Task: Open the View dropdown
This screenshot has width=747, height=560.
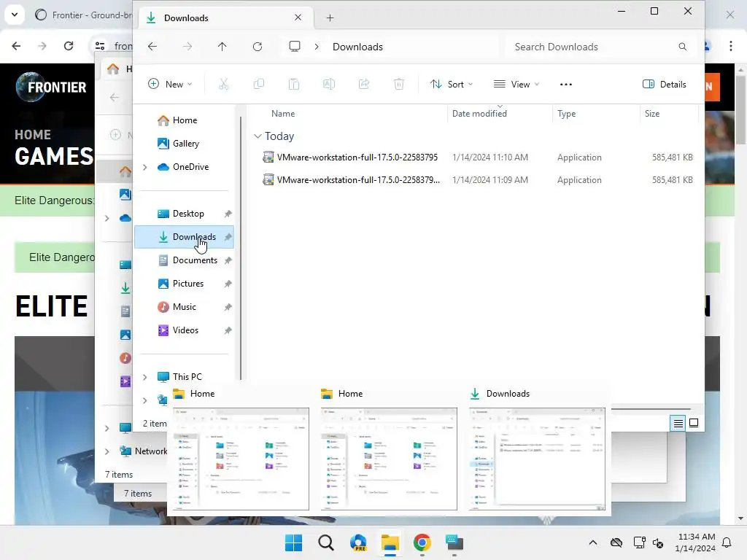Action: pyautogui.click(x=516, y=85)
